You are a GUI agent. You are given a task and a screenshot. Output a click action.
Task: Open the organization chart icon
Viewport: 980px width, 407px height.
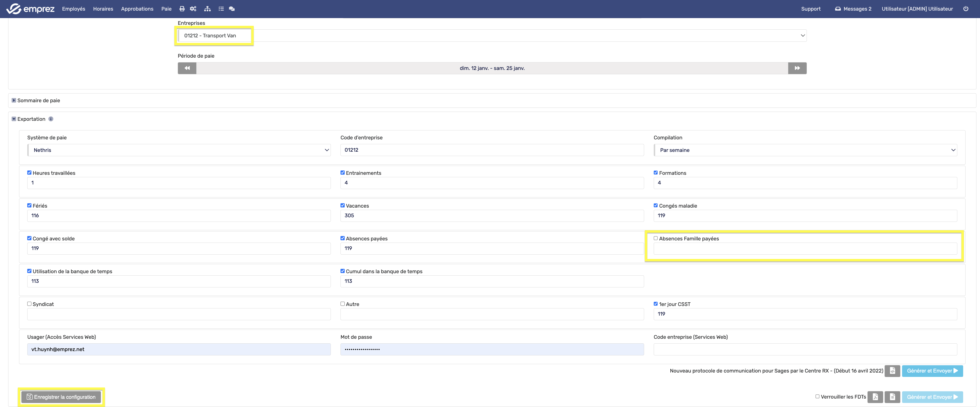[207, 9]
